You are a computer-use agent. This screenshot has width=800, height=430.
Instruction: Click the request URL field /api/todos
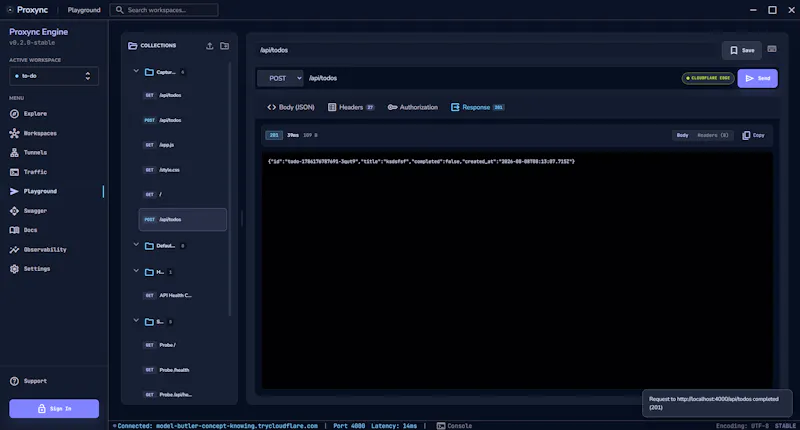492,79
